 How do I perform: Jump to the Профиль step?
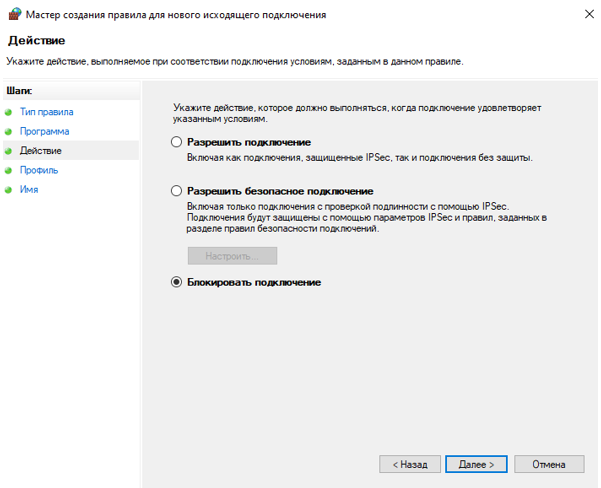click(x=39, y=170)
